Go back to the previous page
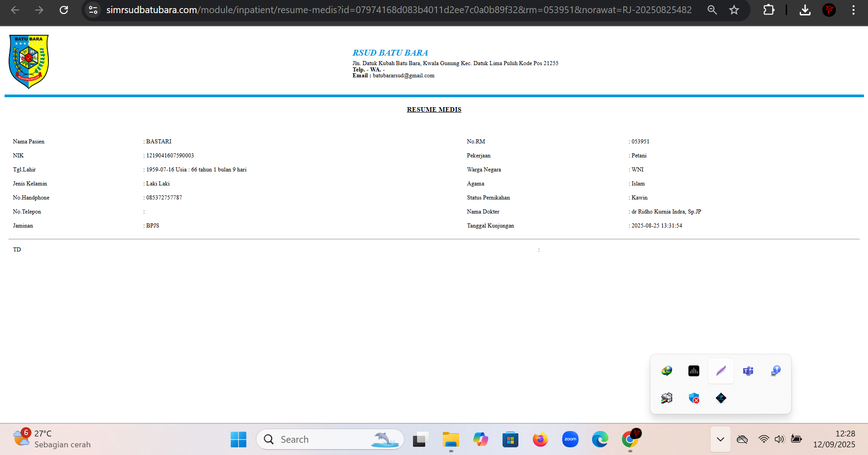 [15, 10]
